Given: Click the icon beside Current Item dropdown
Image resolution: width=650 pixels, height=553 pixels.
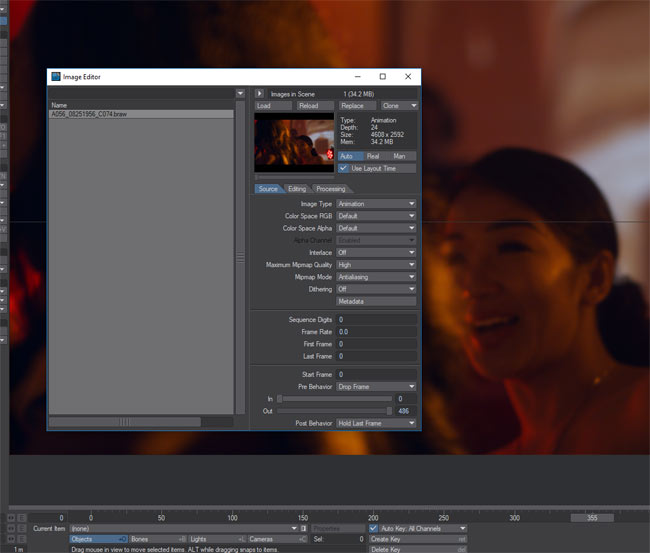Looking at the screenshot, I should click(304, 528).
